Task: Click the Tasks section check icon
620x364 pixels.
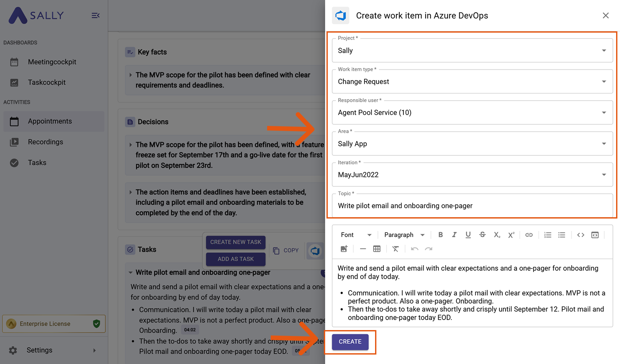Action: pos(130,250)
